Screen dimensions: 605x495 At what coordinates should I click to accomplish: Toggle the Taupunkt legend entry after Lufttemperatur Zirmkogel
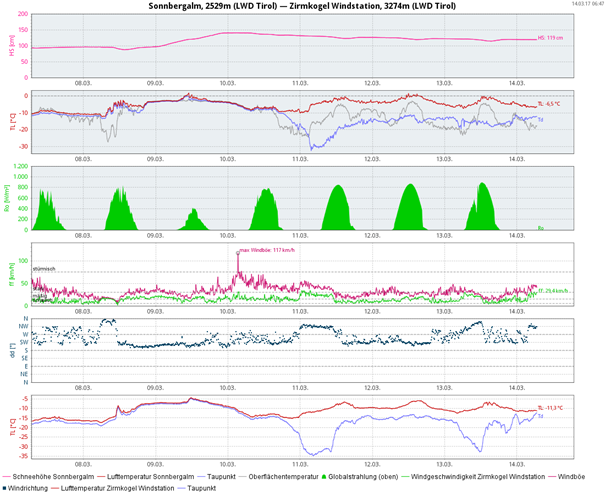tap(196, 488)
